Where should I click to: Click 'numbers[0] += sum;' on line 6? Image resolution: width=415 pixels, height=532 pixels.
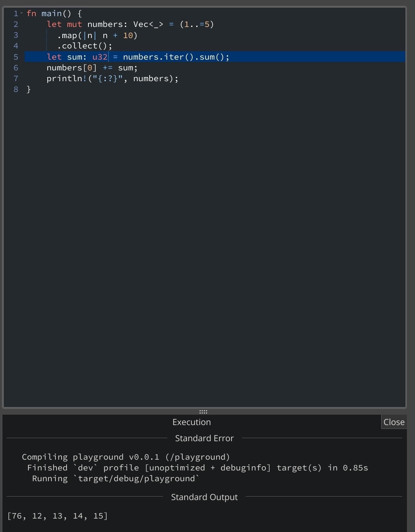92,68
